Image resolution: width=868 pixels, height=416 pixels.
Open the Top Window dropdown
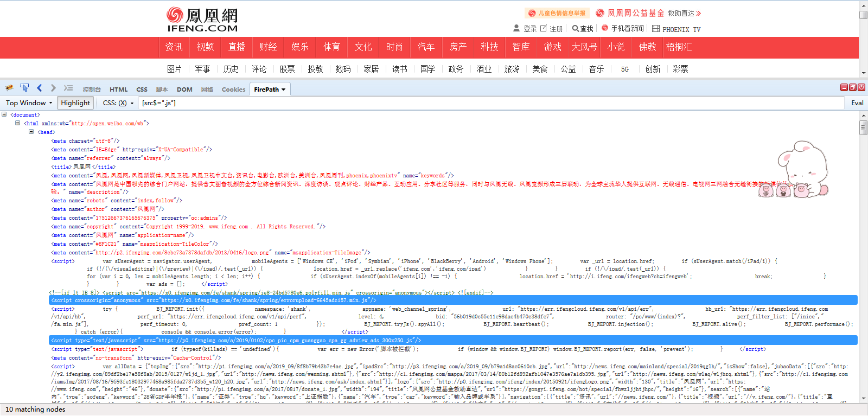(29, 103)
